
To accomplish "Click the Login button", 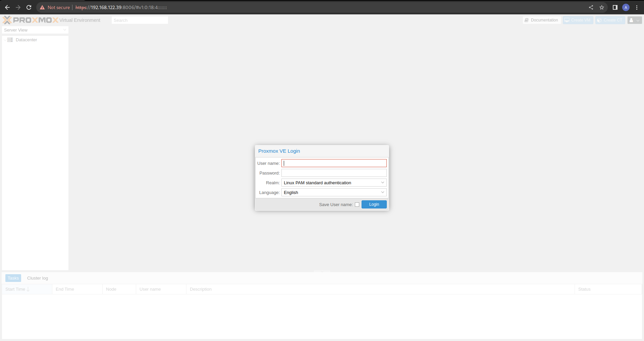I will click(374, 204).
